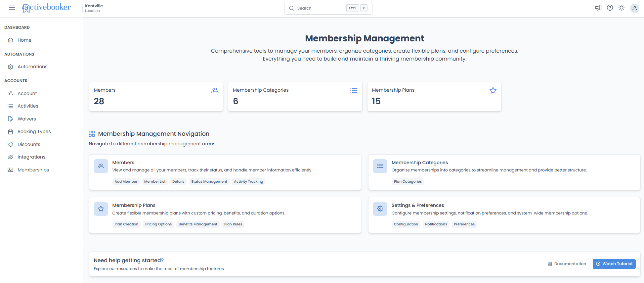The height and width of the screenshot is (283, 644).
Task: Open Settings & Preferences card title
Action: click(x=418, y=205)
